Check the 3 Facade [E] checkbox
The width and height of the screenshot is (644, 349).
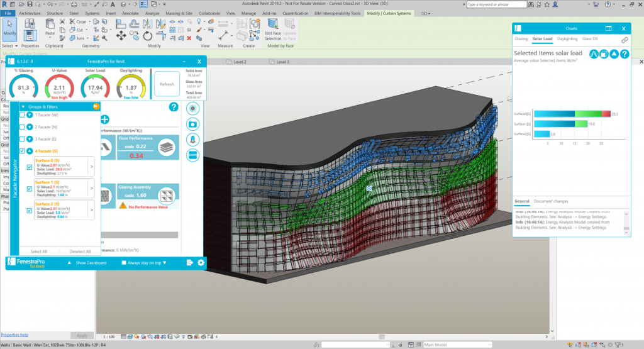click(22, 139)
